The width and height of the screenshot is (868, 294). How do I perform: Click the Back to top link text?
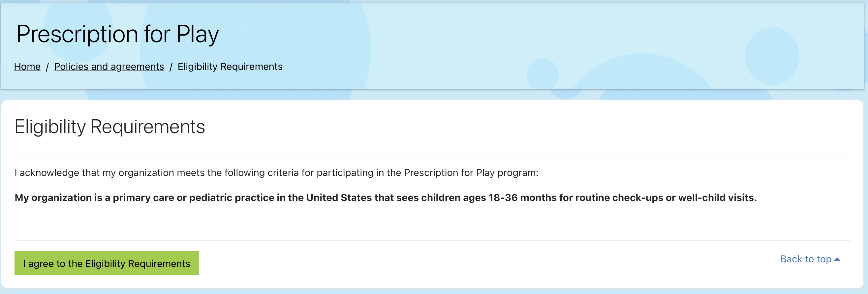pos(805,259)
